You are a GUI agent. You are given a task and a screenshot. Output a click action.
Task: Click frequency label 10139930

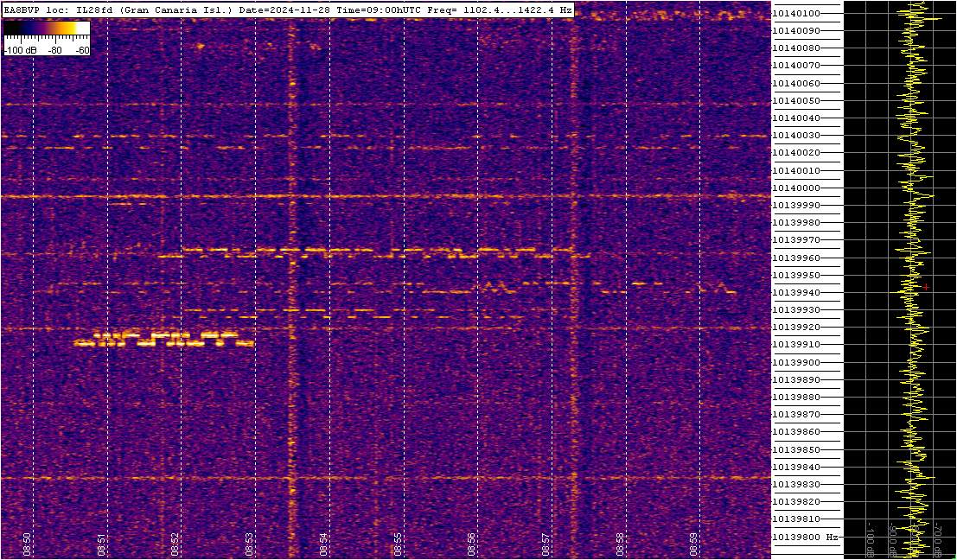pos(796,310)
